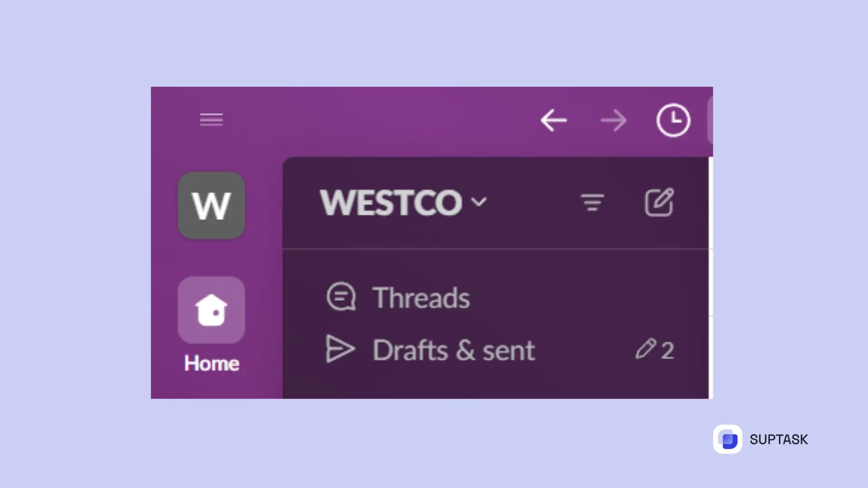This screenshot has width=868, height=488.
Task: Click the Drafts paper-plane icon
Action: pyautogui.click(x=340, y=349)
